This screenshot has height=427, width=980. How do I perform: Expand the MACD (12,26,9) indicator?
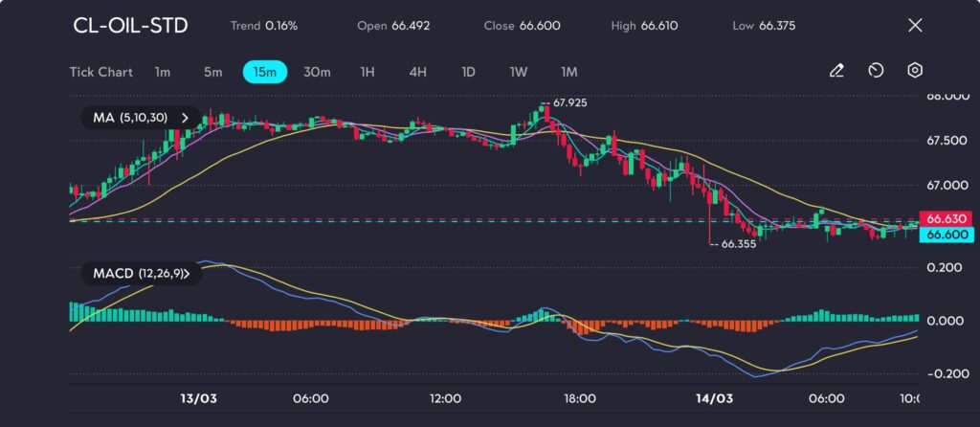coord(142,274)
